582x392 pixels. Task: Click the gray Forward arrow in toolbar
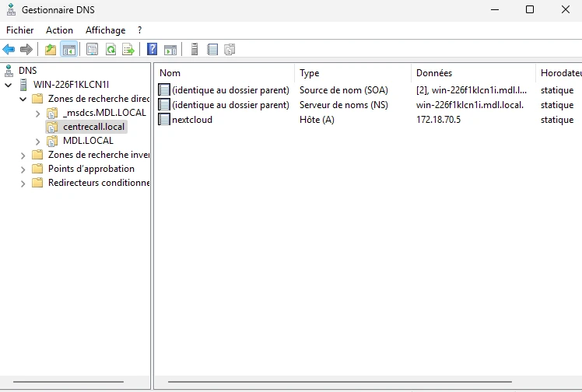26,49
